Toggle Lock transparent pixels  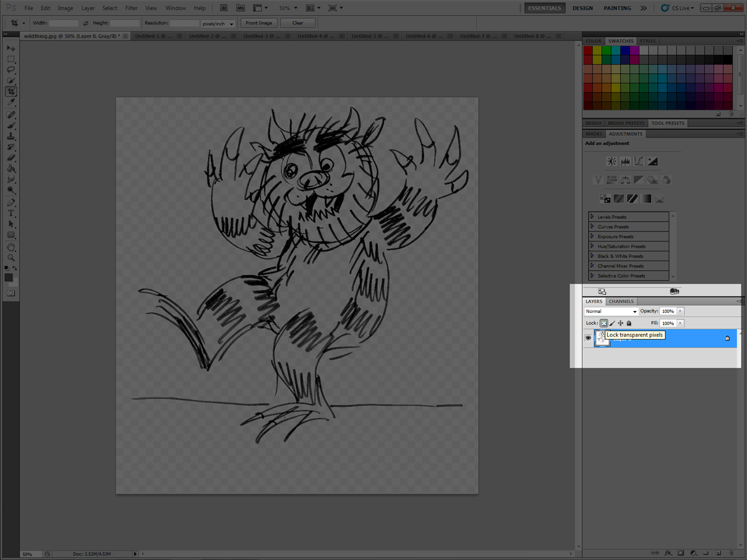[604, 324]
